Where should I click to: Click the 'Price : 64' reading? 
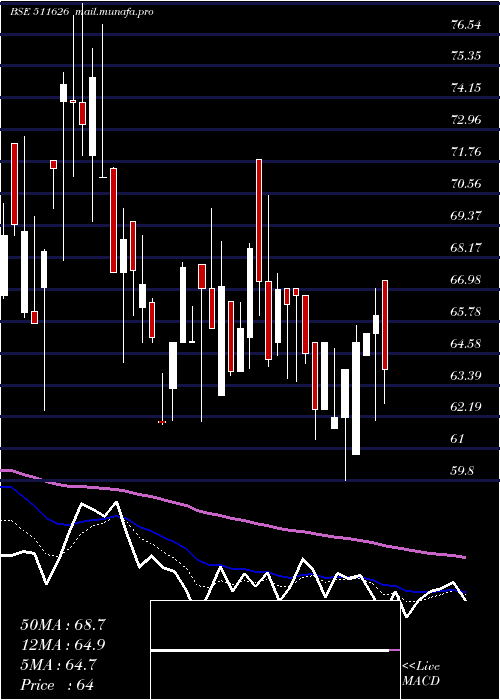[x=57, y=685]
